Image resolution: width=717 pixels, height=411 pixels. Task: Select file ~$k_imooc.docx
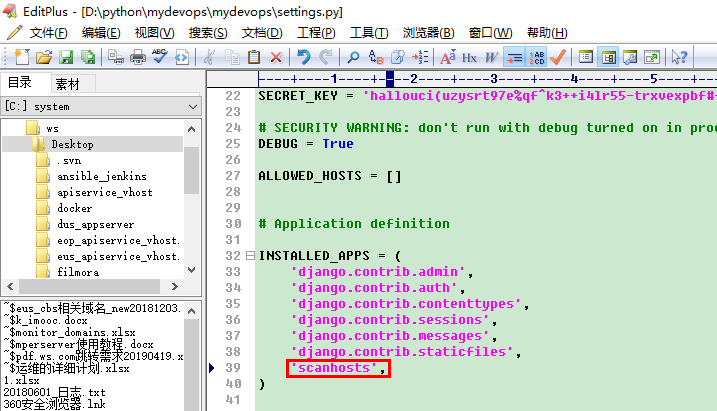pos(46,320)
